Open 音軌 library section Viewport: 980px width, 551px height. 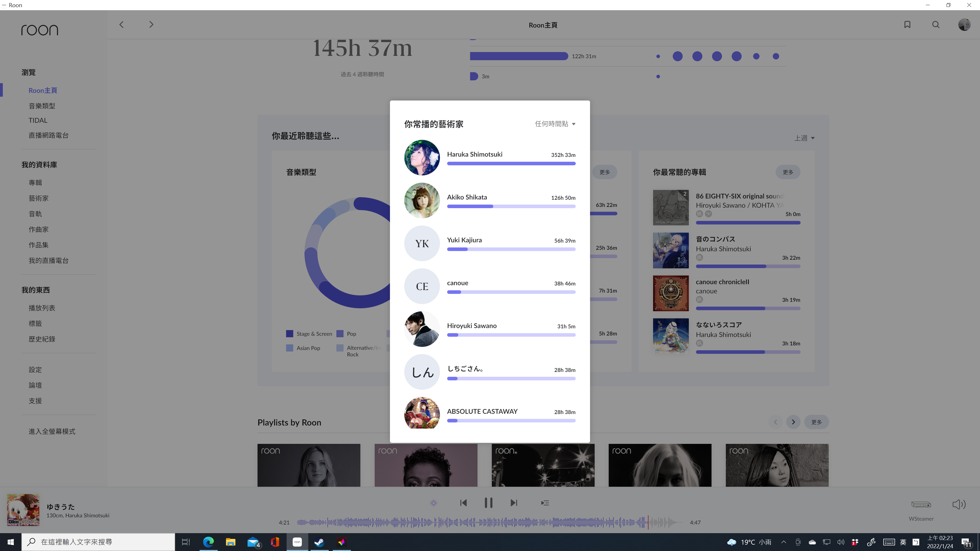[x=35, y=214]
